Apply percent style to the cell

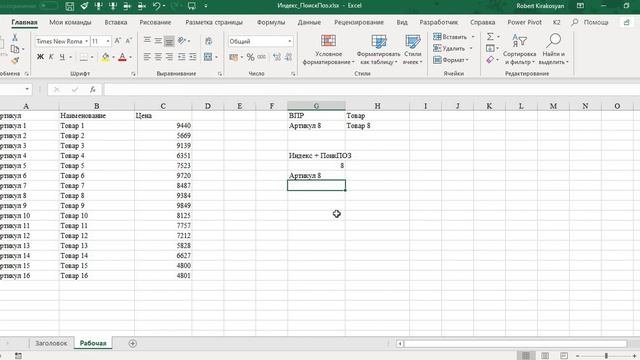[250, 57]
